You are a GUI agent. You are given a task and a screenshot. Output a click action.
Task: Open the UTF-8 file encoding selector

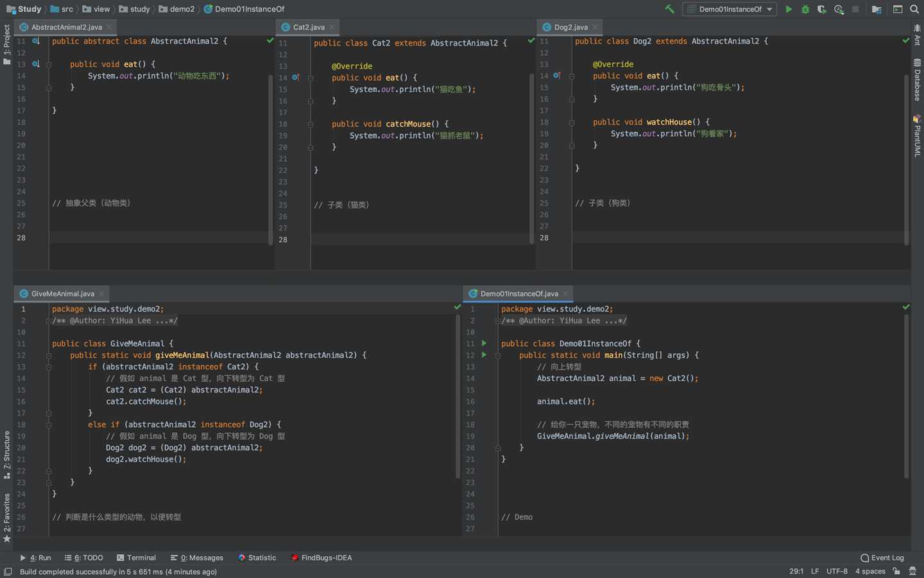[837, 572]
